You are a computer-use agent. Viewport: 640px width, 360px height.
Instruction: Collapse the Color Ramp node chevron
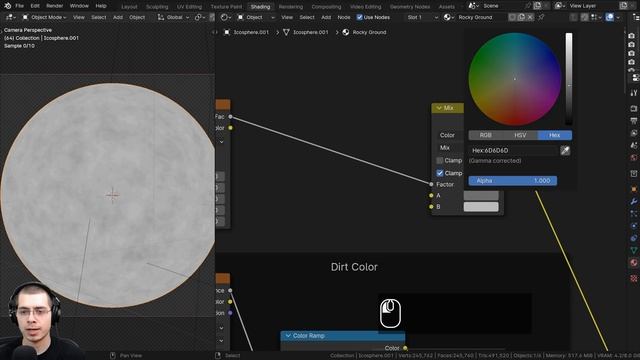pyautogui.click(x=288, y=336)
